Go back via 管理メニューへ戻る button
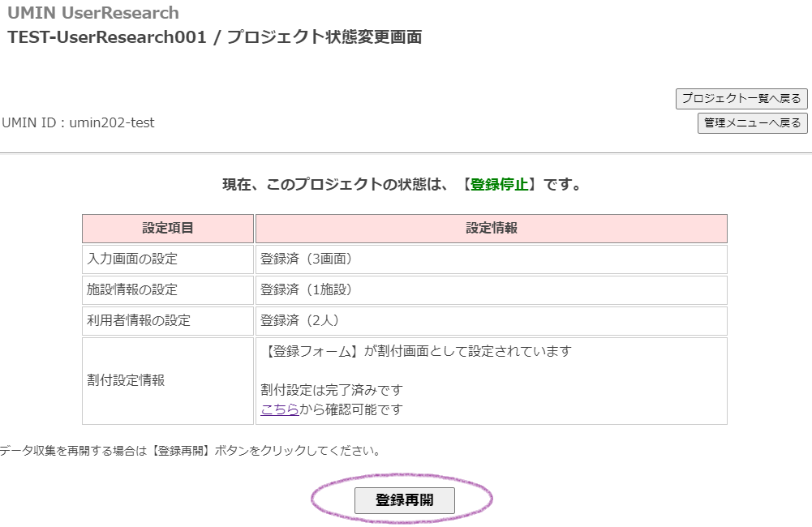812x527 pixels. (752, 123)
